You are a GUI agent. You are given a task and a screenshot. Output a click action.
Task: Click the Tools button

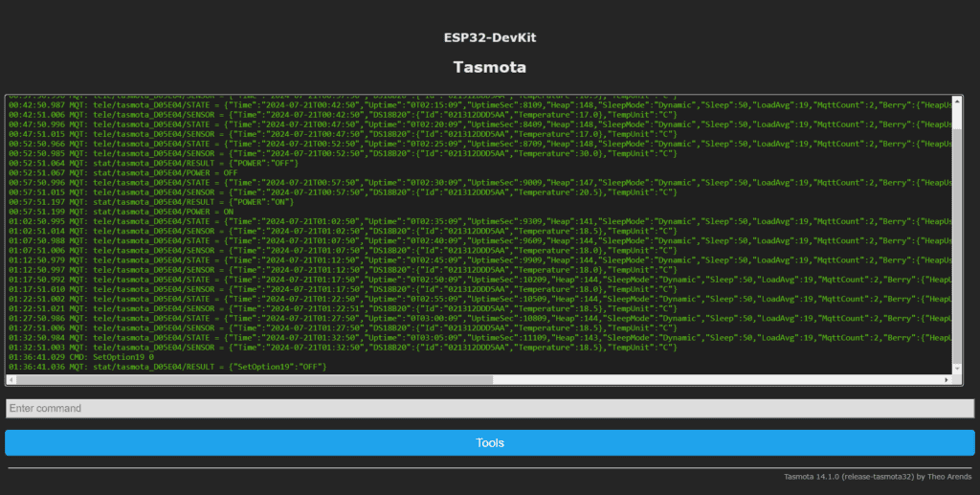[x=489, y=442]
